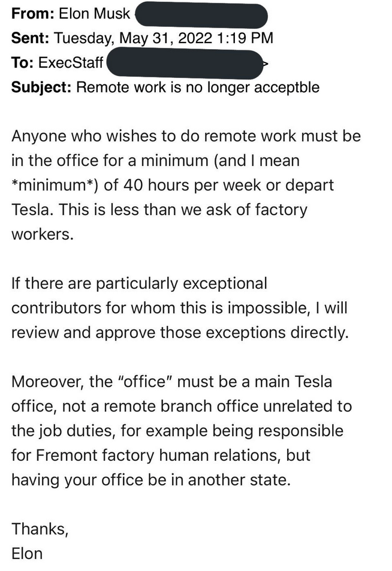Select the redacted sender email address
Viewport: 392px width, 571px height.
[x=201, y=14]
